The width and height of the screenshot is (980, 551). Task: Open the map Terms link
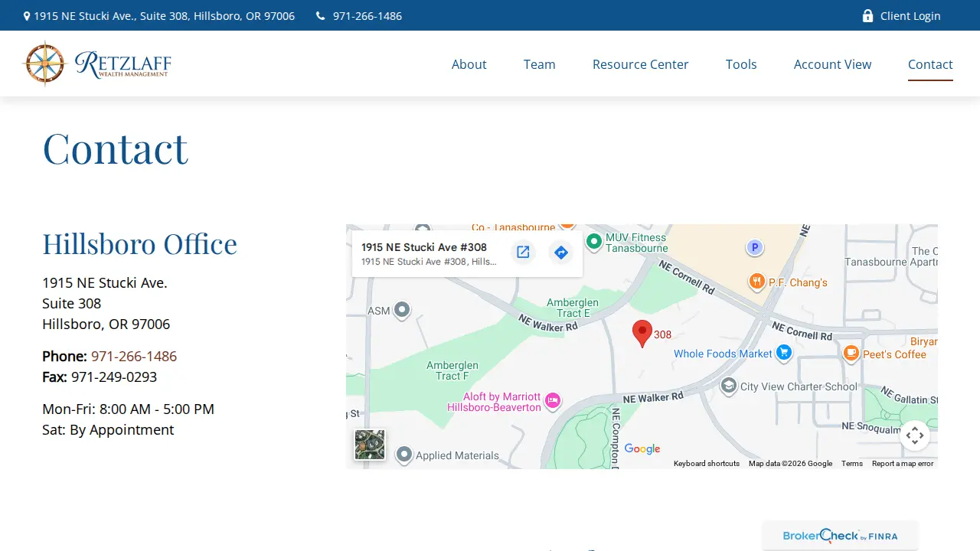click(852, 464)
